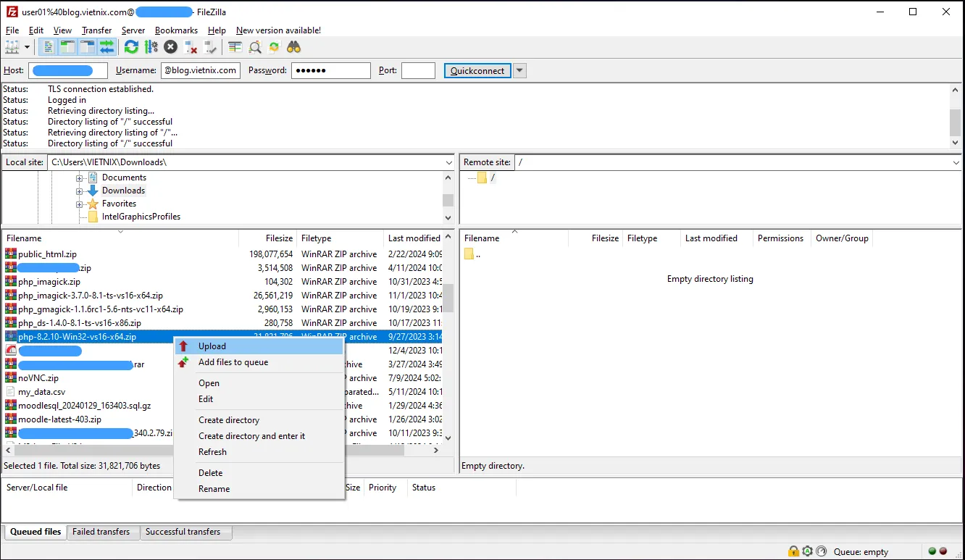Toggle local directory tree display
This screenshot has width=965, height=560.
tap(67, 47)
